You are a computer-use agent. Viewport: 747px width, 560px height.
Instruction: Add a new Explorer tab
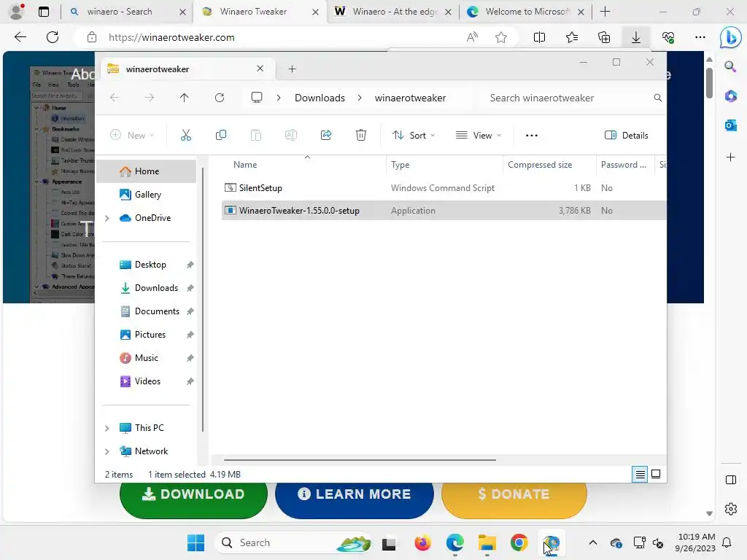(x=292, y=69)
